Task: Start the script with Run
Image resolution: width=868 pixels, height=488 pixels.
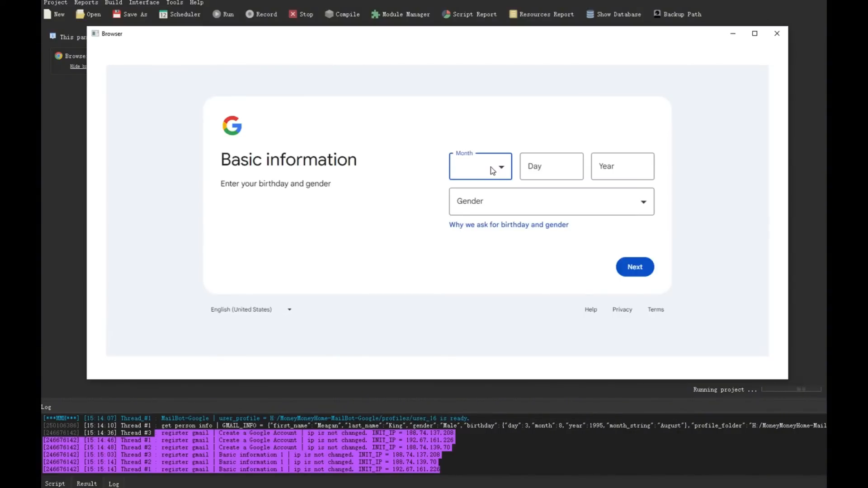Action: click(217, 14)
